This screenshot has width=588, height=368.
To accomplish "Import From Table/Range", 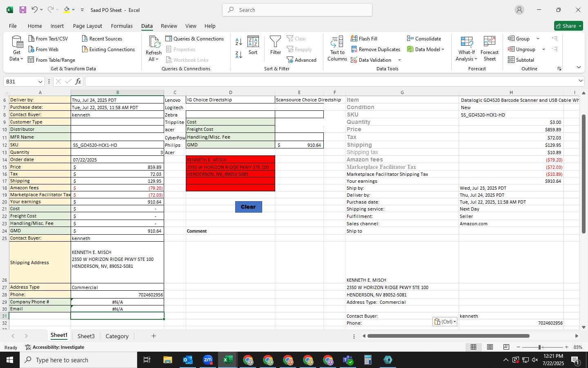I will [x=51, y=60].
